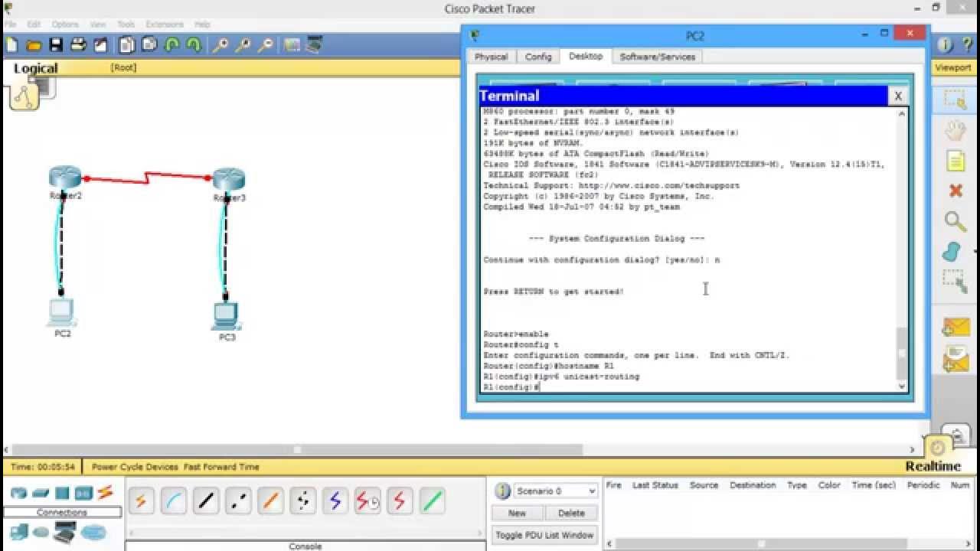Viewport: 980px width, 551px height.
Task: Choose the Connections lightning category
Action: (x=105, y=492)
